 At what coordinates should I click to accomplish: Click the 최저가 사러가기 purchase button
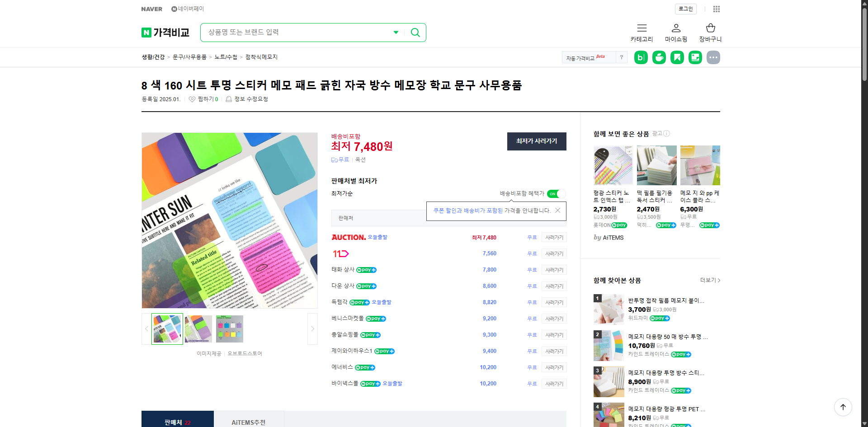(x=536, y=141)
